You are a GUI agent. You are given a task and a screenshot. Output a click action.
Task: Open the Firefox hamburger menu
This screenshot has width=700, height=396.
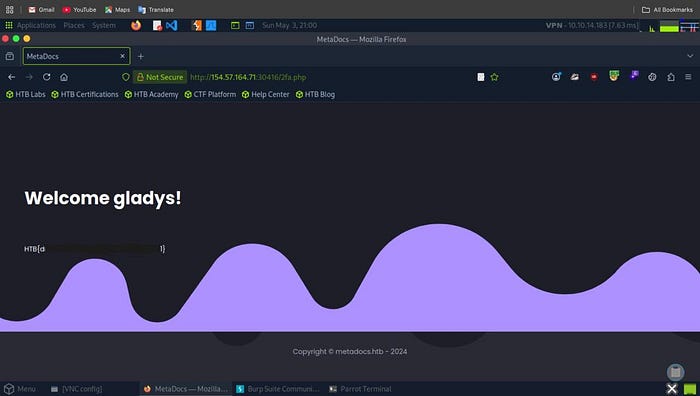(688, 77)
